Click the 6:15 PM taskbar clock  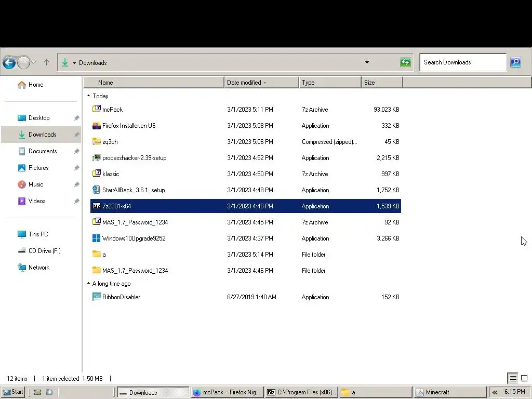point(515,392)
